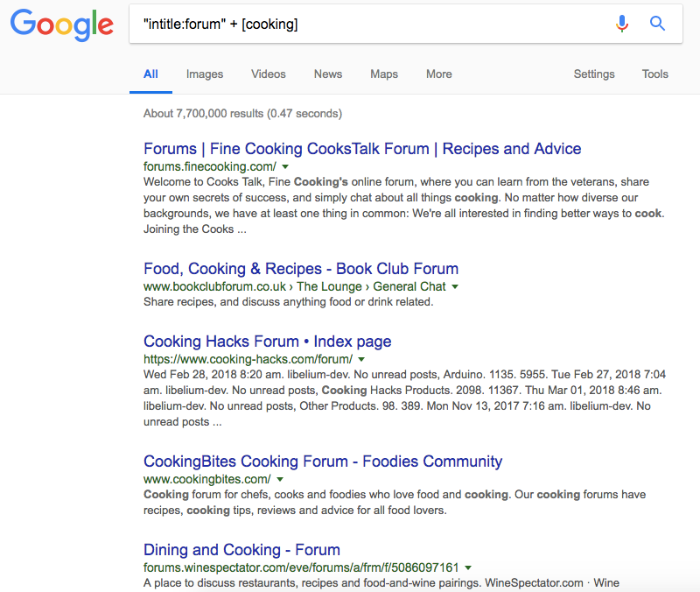The height and width of the screenshot is (592, 700).
Task: Show search Tools
Action: click(654, 74)
